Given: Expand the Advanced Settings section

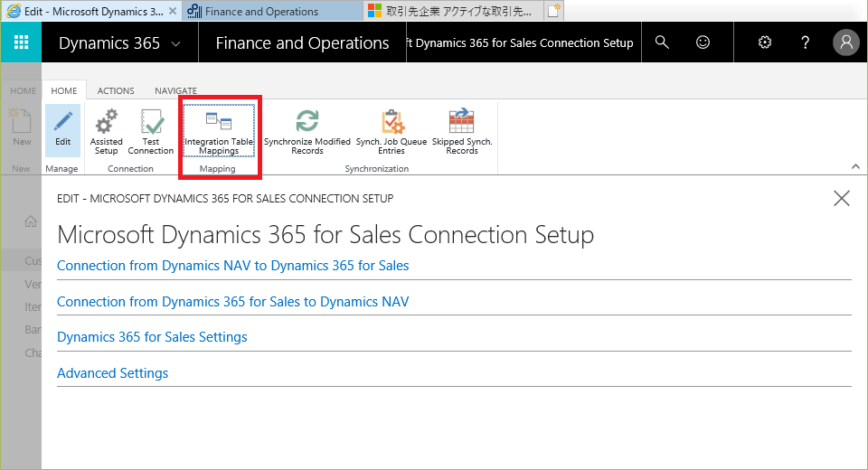Looking at the screenshot, I should 112,373.
